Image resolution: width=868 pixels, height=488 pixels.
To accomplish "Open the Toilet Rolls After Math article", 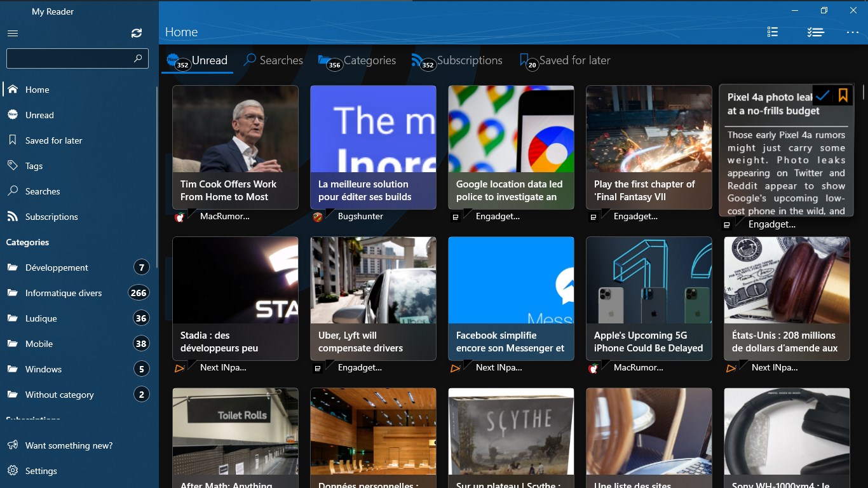I will (x=235, y=438).
